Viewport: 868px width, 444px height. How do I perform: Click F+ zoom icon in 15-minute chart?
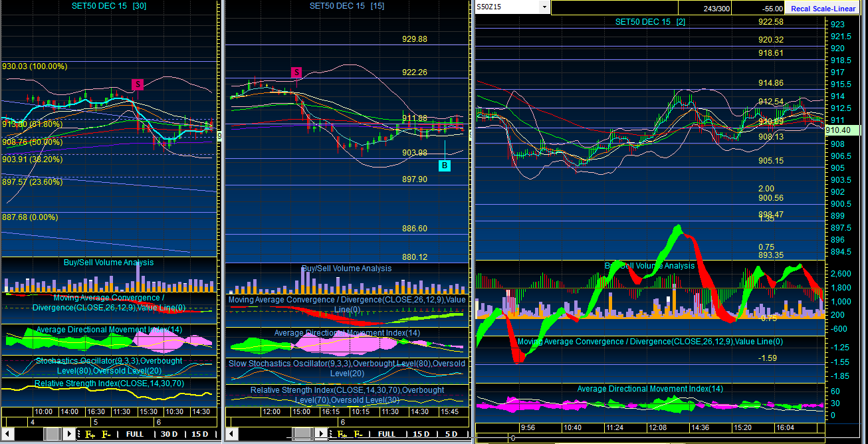342,434
